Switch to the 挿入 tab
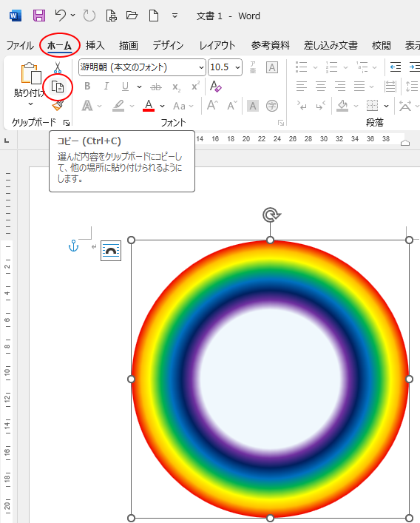 coord(95,45)
